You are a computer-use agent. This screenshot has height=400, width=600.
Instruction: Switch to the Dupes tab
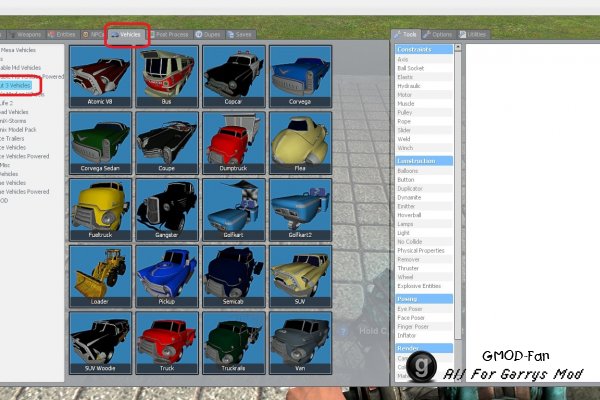[x=209, y=34]
